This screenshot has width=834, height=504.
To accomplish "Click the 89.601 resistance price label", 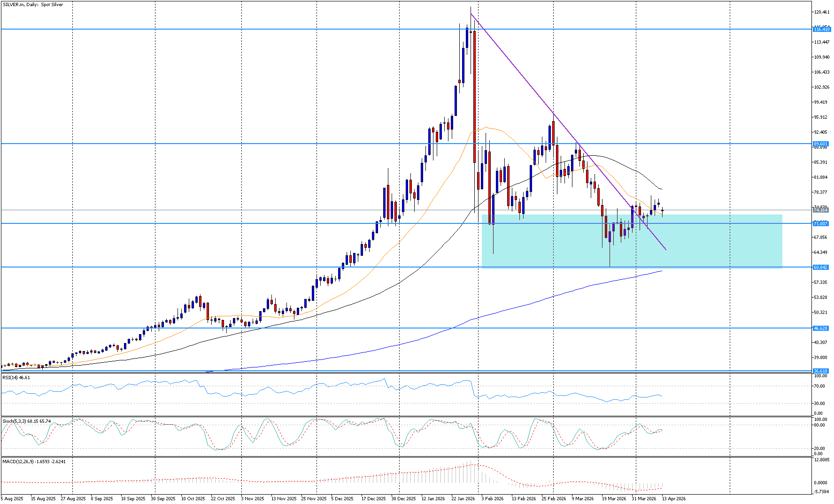I will point(820,144).
